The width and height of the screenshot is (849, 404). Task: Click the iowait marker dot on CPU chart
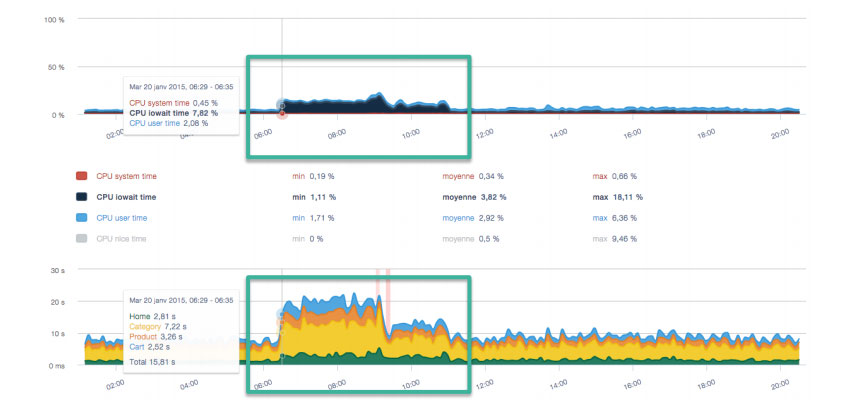[282, 106]
